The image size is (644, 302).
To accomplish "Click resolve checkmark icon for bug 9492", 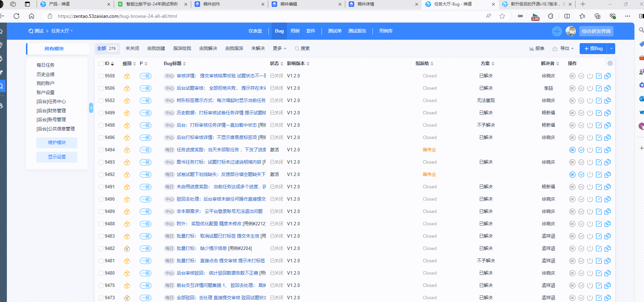I will (581, 175).
